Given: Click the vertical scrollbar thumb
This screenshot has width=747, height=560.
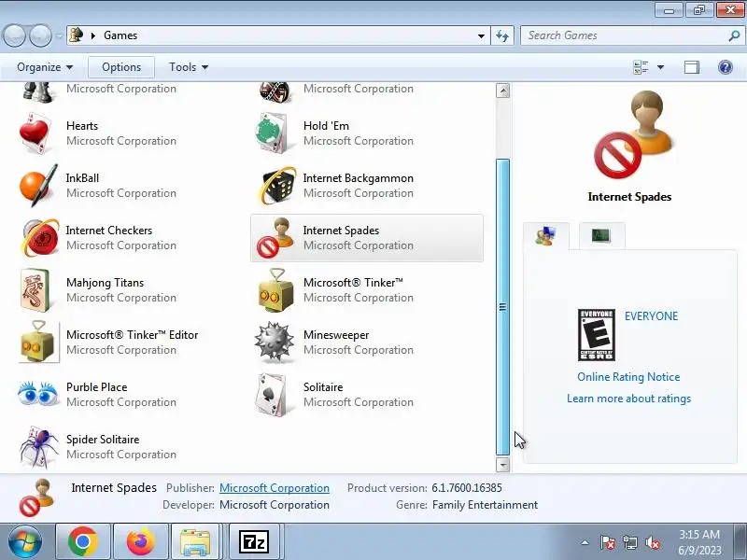Looking at the screenshot, I should 502,307.
